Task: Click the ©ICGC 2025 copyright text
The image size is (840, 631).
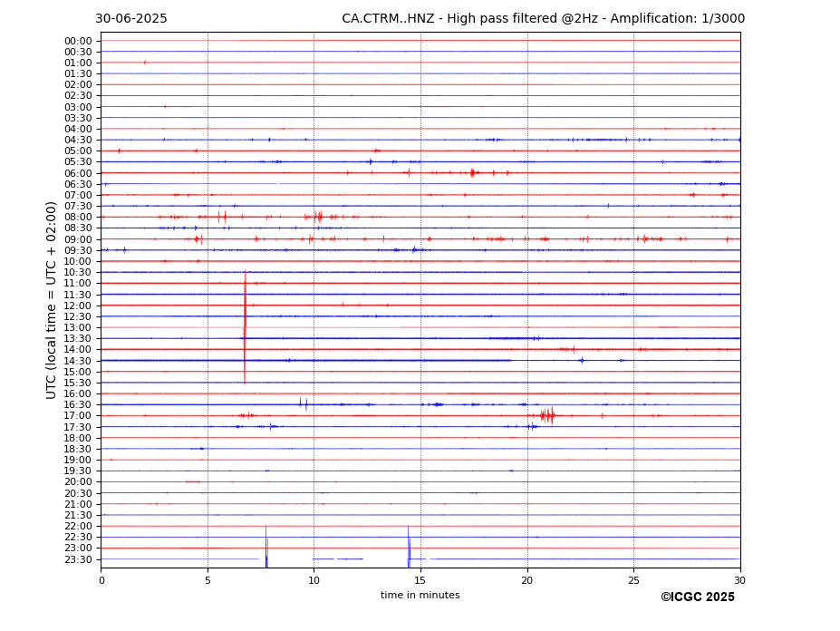Action: 698,597
